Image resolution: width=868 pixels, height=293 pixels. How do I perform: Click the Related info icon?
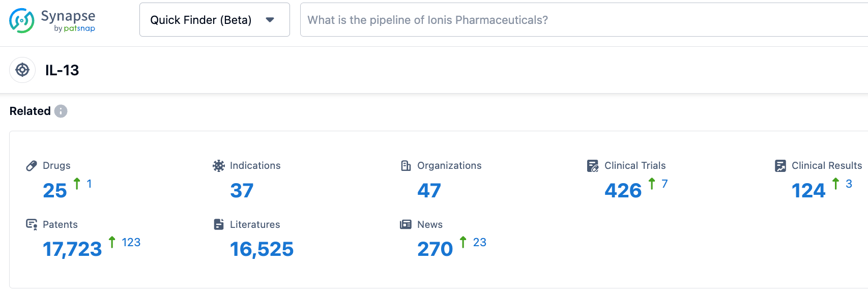[x=61, y=111]
